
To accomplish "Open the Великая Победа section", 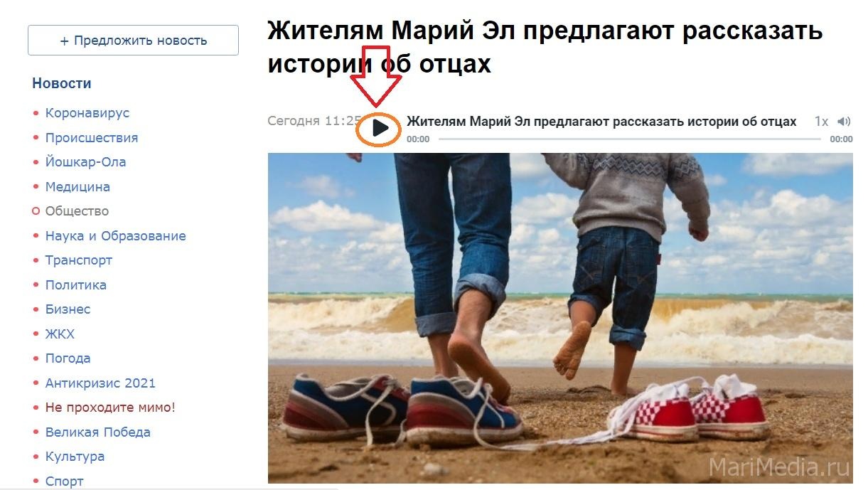I will point(98,432).
